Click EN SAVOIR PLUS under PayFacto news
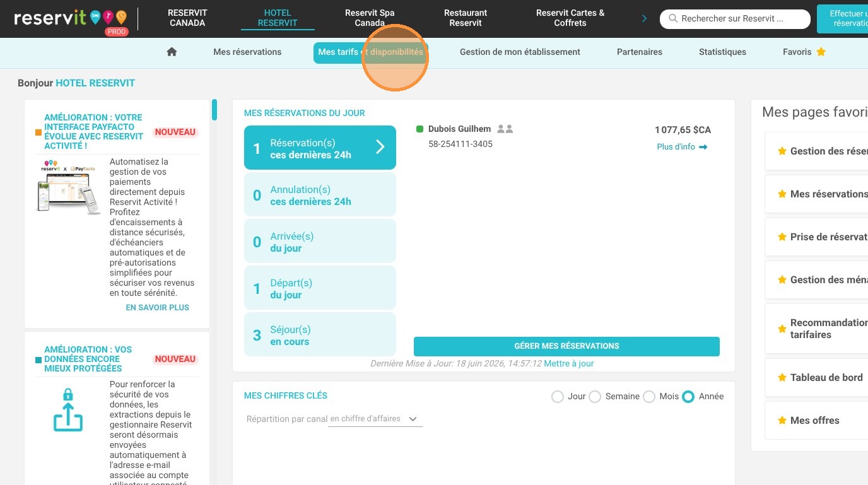868x485 pixels. [x=158, y=308]
